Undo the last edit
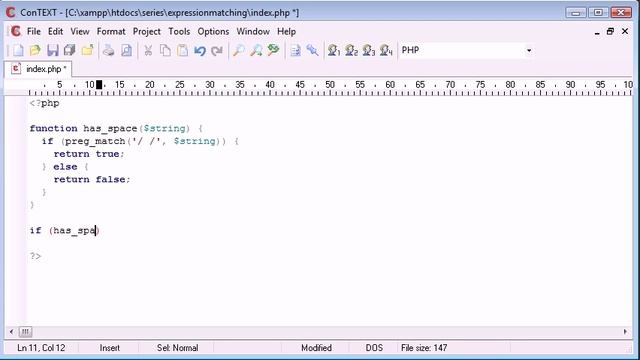 [x=200, y=50]
